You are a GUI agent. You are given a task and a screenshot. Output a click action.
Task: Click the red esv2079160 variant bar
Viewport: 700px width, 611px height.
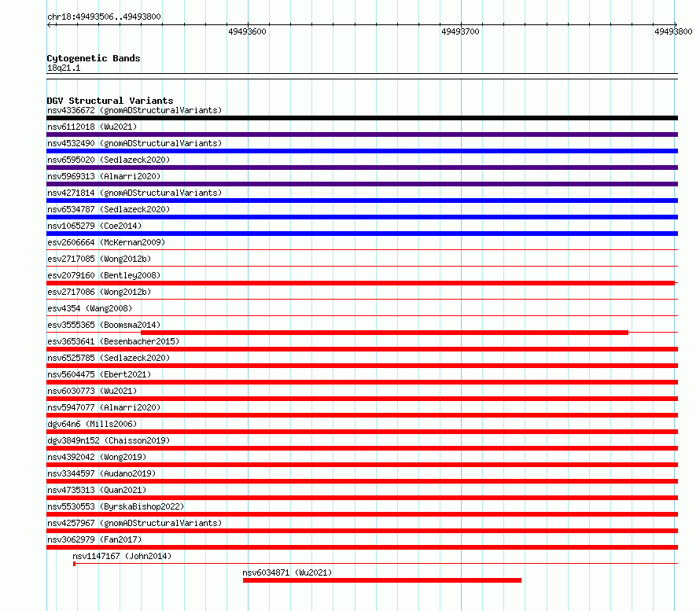(361, 283)
